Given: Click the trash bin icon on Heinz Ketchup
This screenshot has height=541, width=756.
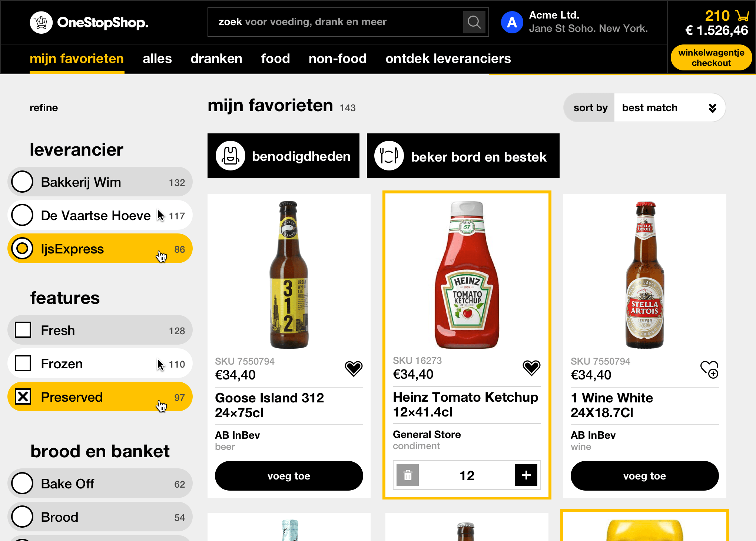Looking at the screenshot, I should tap(408, 475).
